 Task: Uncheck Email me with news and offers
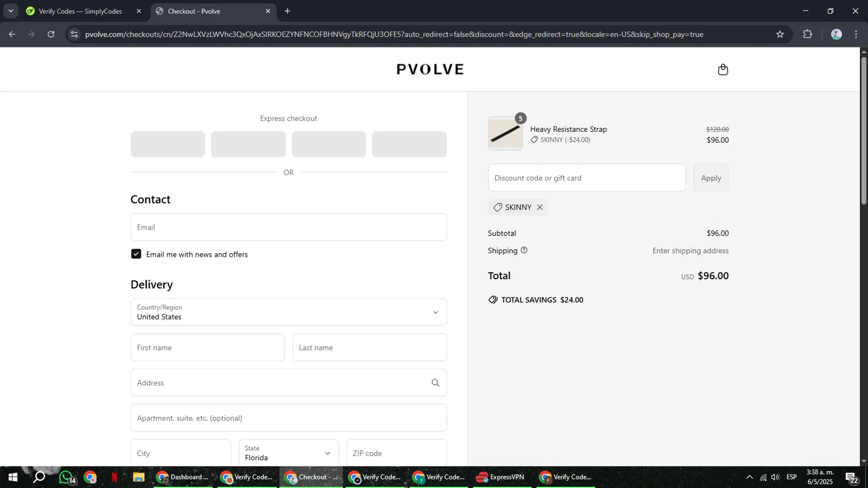click(136, 254)
